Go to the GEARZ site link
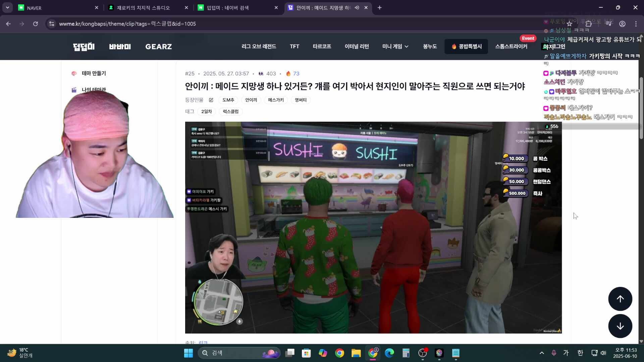This screenshot has height=362, width=644. [159, 47]
